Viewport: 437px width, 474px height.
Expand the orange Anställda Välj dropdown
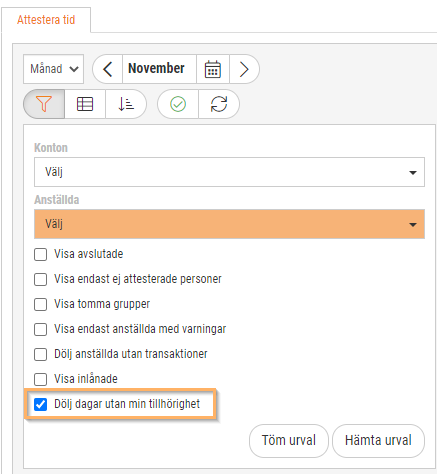[x=229, y=224]
